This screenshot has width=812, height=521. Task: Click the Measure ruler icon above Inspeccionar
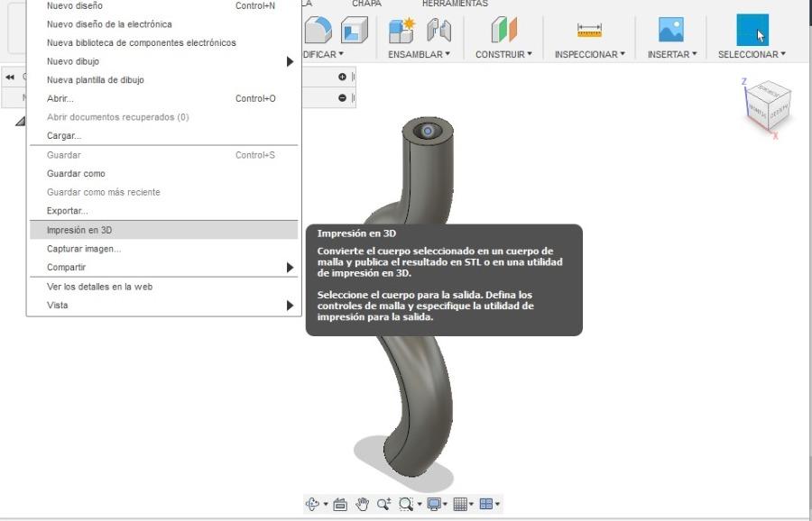[589, 31]
